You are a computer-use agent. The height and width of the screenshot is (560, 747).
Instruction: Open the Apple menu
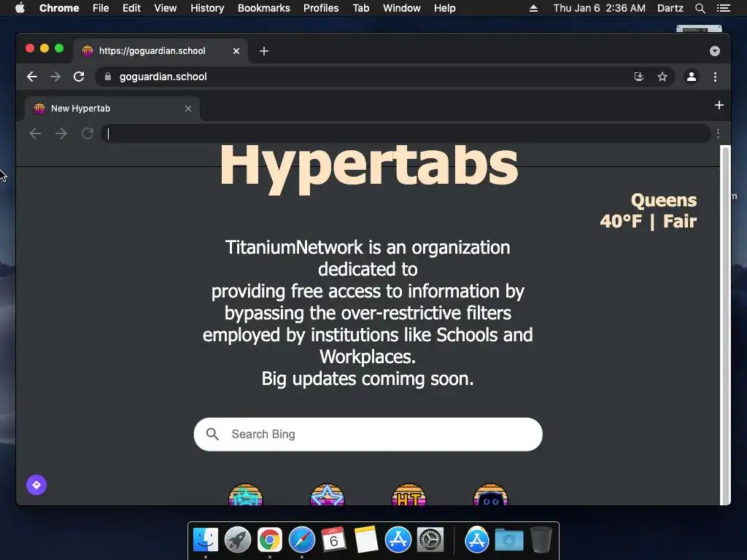(x=20, y=8)
